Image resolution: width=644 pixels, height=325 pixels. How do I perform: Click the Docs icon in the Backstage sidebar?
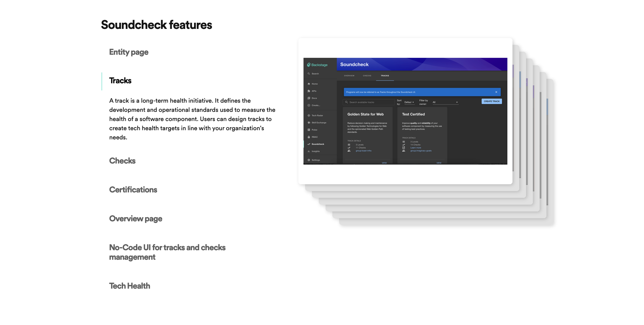[309, 98]
